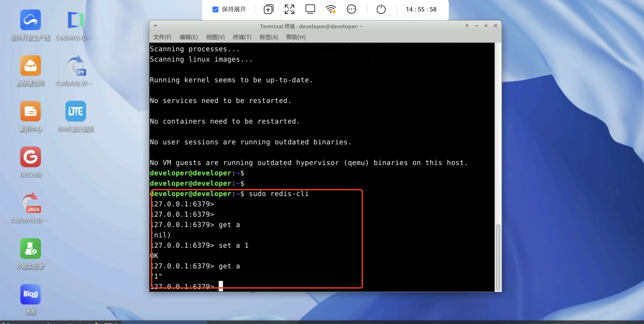Image resolution: width=644 pixels, height=324 pixels.
Task: Open the 标签(A) menu
Action: [268, 37]
